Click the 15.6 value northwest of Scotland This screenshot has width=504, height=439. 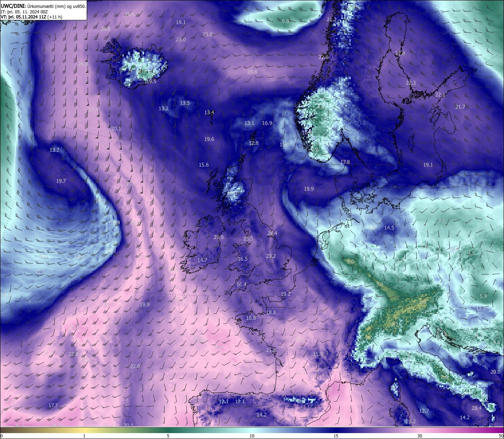click(x=204, y=165)
